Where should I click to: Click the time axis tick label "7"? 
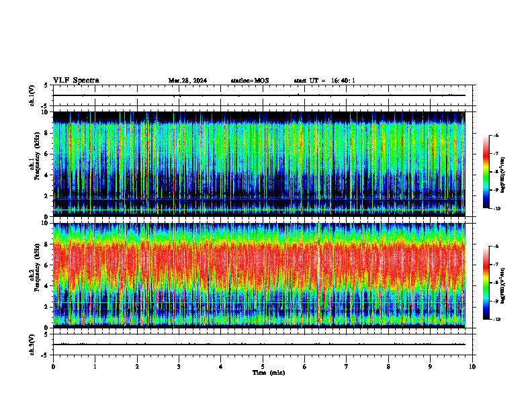point(347,367)
